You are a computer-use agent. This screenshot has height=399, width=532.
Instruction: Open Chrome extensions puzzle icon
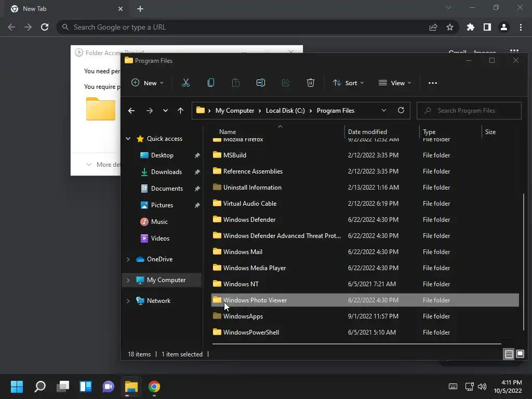click(x=470, y=27)
